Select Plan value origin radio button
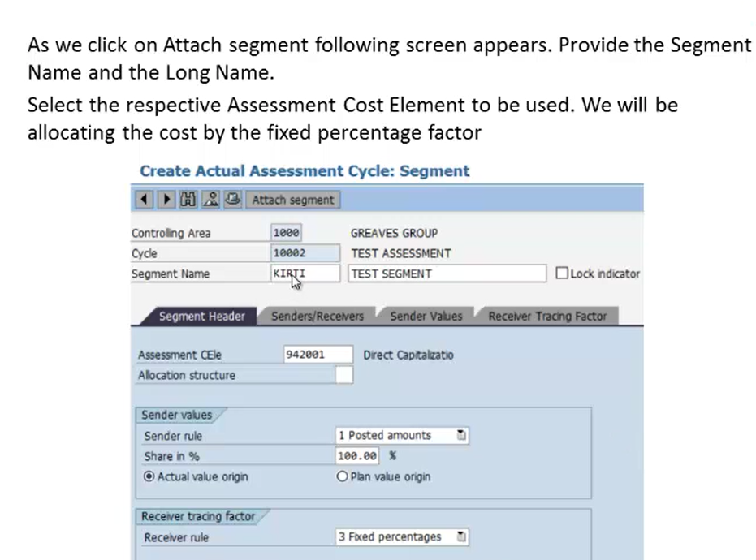Screen dimensions: 756x560 [342, 476]
